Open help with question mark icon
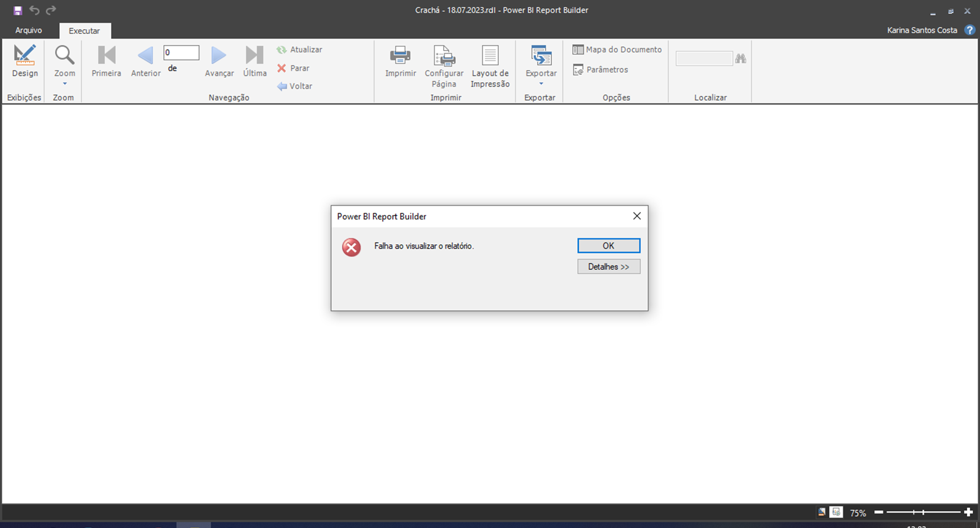Viewport: 980px width, 528px height. coord(970,30)
